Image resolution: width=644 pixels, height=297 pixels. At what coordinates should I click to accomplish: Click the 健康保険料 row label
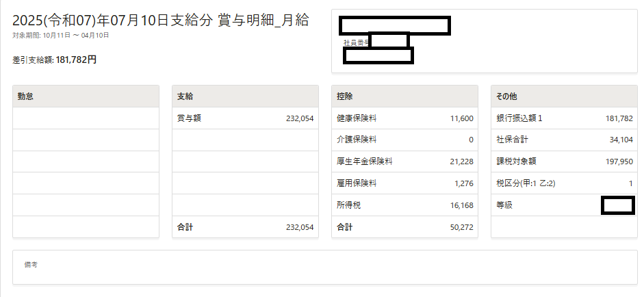[x=357, y=118]
